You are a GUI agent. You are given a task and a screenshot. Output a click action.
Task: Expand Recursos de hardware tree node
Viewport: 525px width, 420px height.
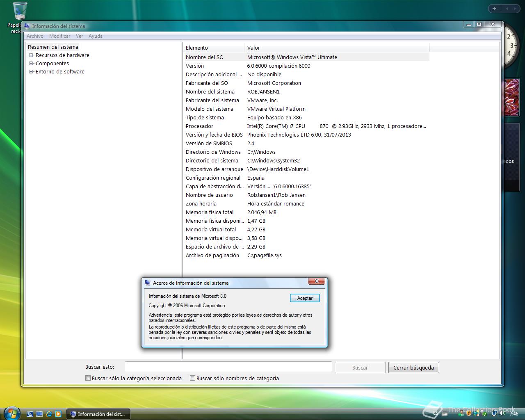[31, 55]
